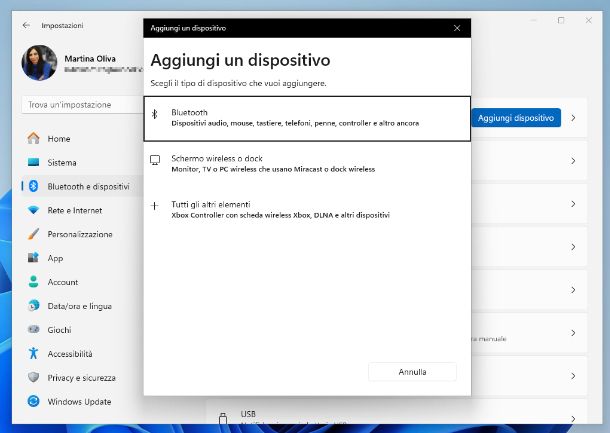Click the Trova un'impostazione search field
The width and height of the screenshot is (610, 433).
tap(82, 105)
